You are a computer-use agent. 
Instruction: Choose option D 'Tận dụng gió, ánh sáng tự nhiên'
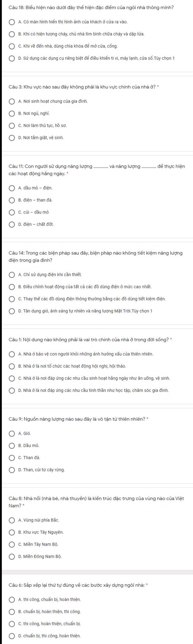pos(12,311)
